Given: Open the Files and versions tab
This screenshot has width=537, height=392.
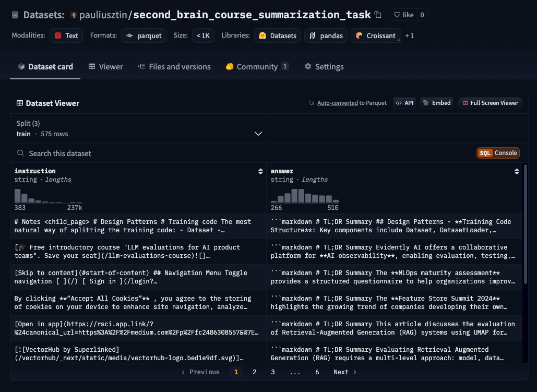Looking at the screenshot, I should click(x=174, y=67).
